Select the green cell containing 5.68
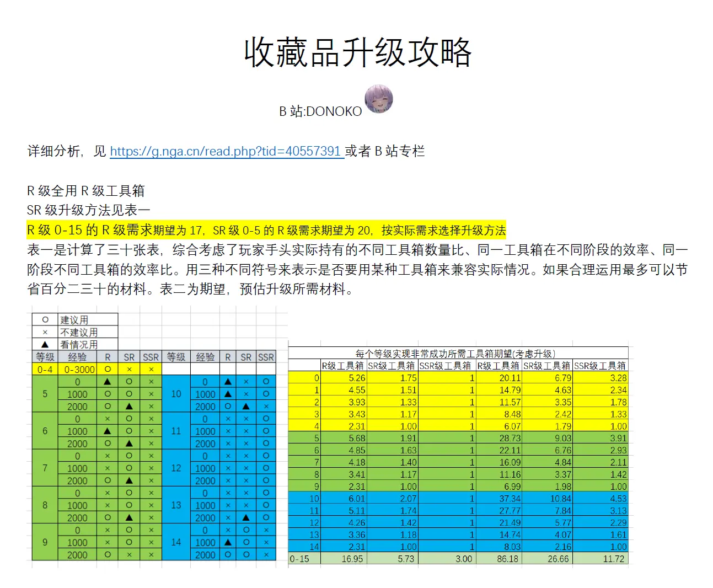This screenshot has height=588, width=713. (344, 438)
